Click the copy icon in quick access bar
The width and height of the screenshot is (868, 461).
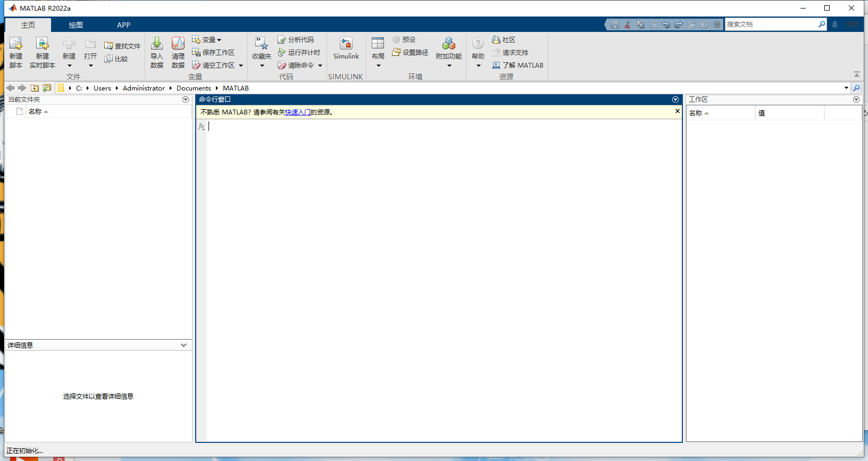point(640,24)
